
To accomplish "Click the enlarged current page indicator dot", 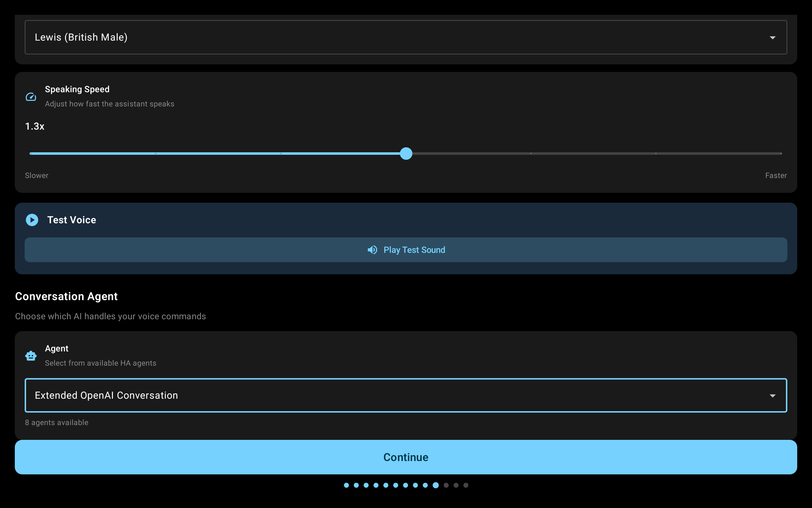I will tap(435, 485).
